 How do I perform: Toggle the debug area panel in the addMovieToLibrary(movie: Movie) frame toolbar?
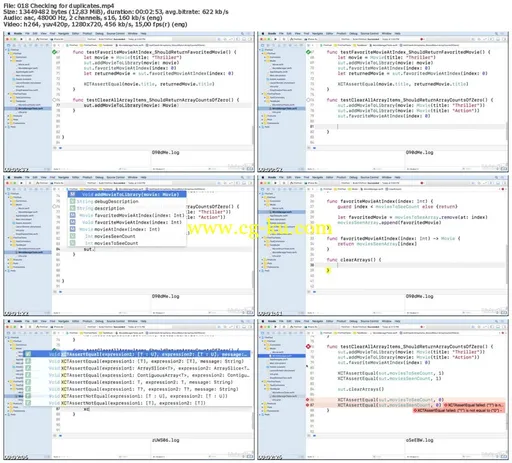pyautogui.click(x=244, y=39)
